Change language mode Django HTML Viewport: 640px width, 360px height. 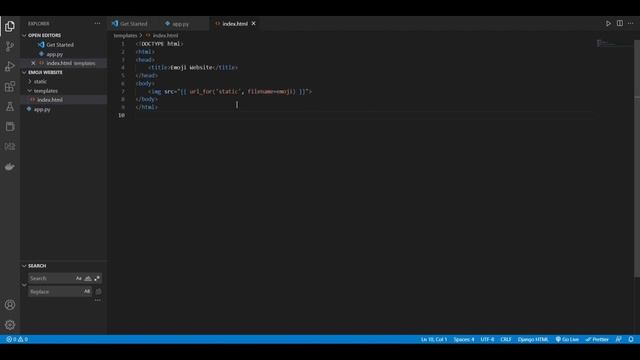click(x=533, y=340)
